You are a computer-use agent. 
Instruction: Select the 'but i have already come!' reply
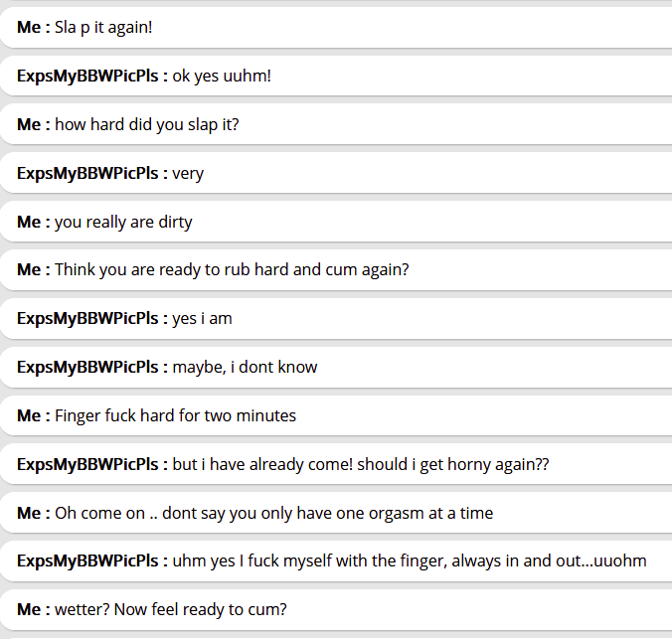(x=361, y=464)
